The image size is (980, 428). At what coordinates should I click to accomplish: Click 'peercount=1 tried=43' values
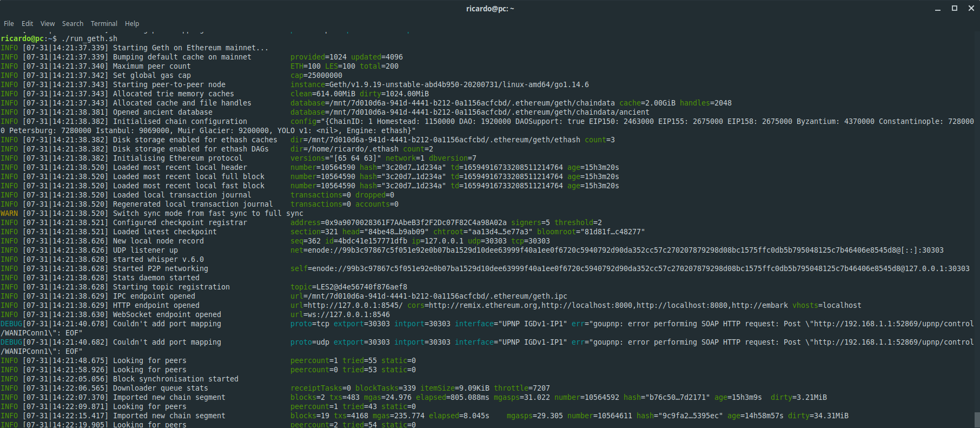(x=334, y=406)
